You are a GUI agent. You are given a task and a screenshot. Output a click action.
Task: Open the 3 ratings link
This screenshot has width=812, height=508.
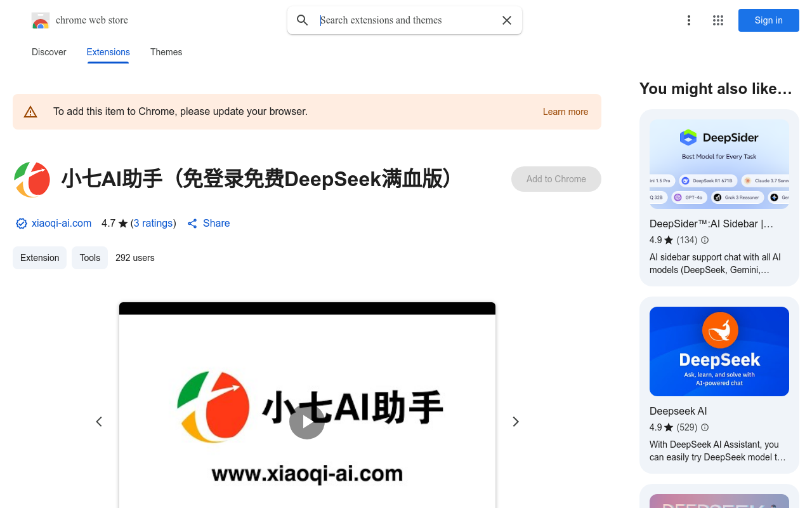coord(153,224)
